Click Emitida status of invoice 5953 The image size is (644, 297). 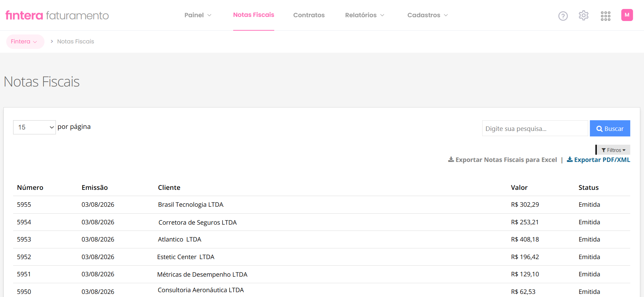589,239
